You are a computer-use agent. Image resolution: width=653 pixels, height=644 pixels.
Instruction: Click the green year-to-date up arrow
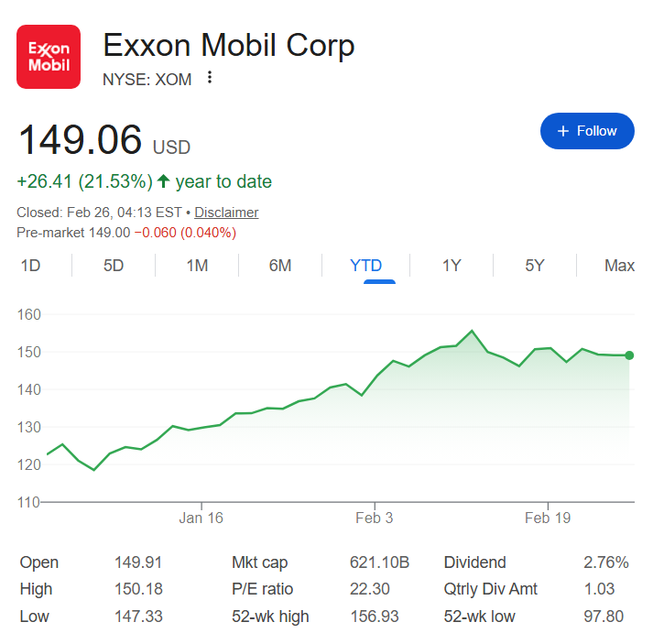(163, 181)
